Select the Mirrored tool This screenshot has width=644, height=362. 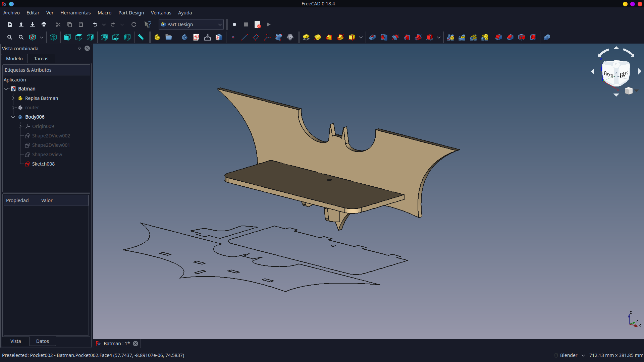450,37
